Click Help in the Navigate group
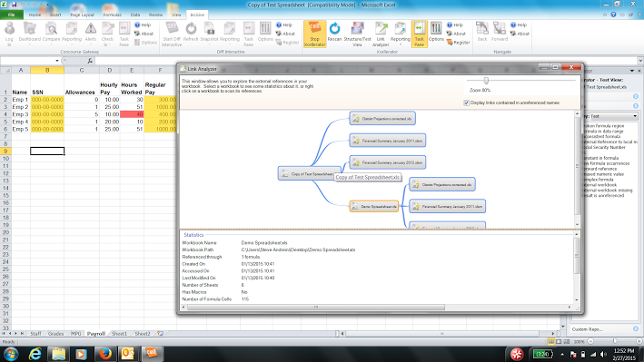 point(519,25)
